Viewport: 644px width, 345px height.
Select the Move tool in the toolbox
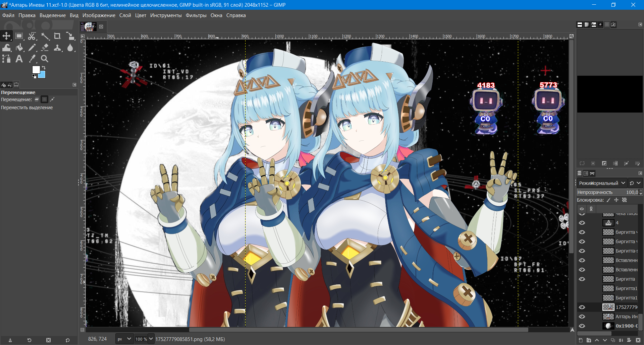(6, 36)
